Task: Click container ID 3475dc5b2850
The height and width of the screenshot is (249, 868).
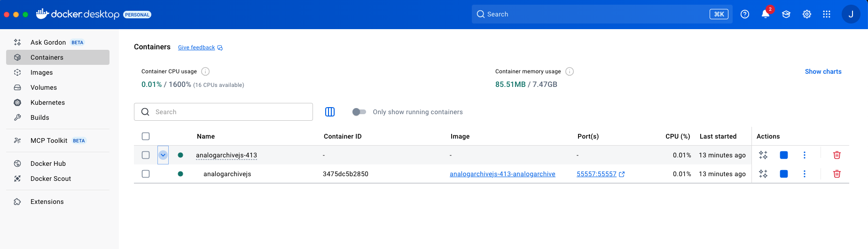Action: [x=345, y=174]
